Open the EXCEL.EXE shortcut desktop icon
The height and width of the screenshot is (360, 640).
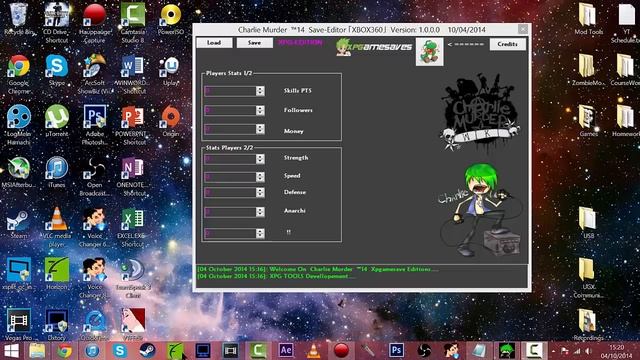pos(133,227)
